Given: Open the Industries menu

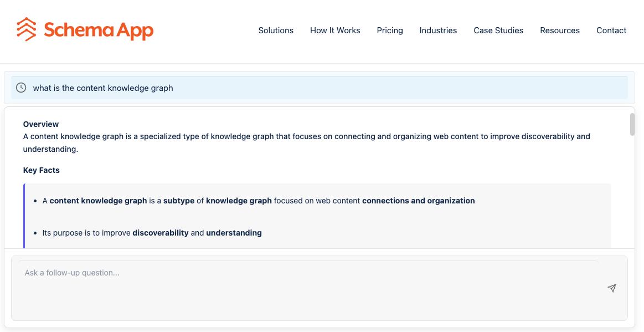Looking at the screenshot, I should coord(438,30).
